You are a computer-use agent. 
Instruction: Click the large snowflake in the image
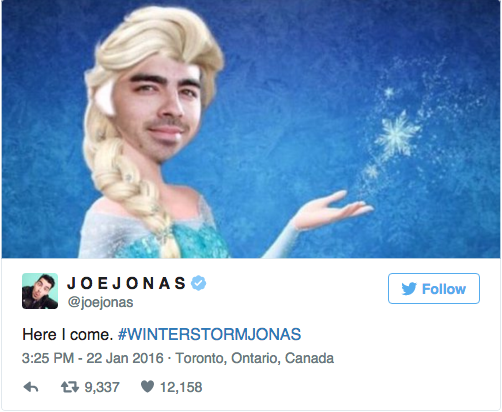397,135
